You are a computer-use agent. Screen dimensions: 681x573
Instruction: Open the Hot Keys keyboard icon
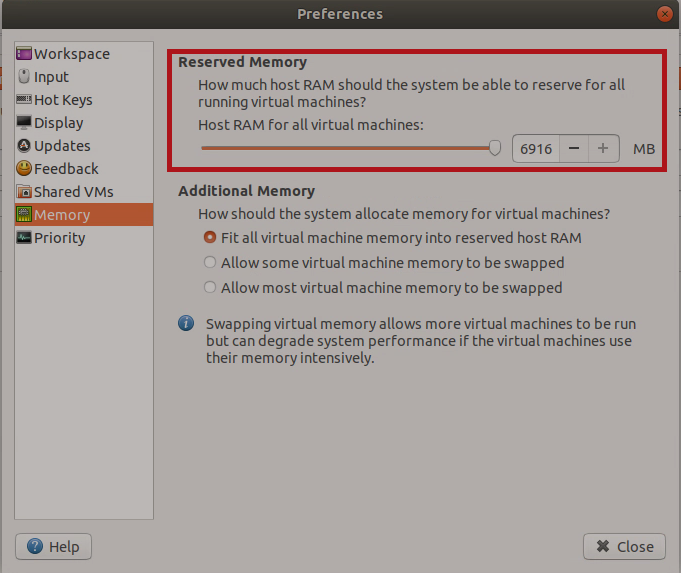click(24, 99)
